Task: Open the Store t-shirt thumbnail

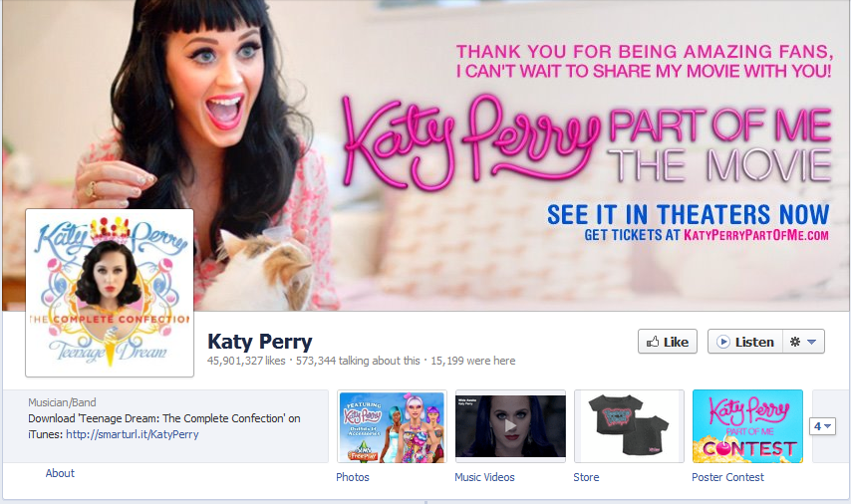Action: 629,426
